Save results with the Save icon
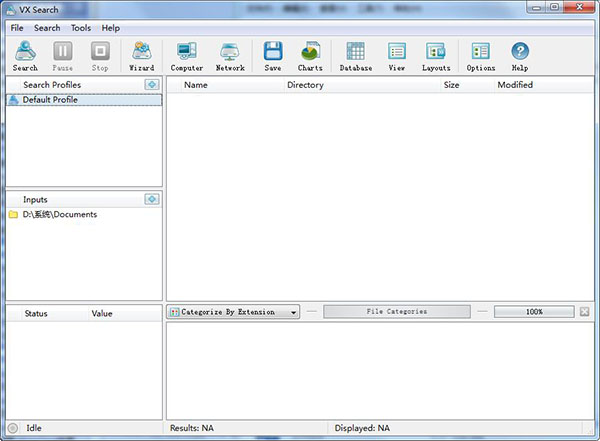The width and height of the screenshot is (600, 441). (x=273, y=56)
